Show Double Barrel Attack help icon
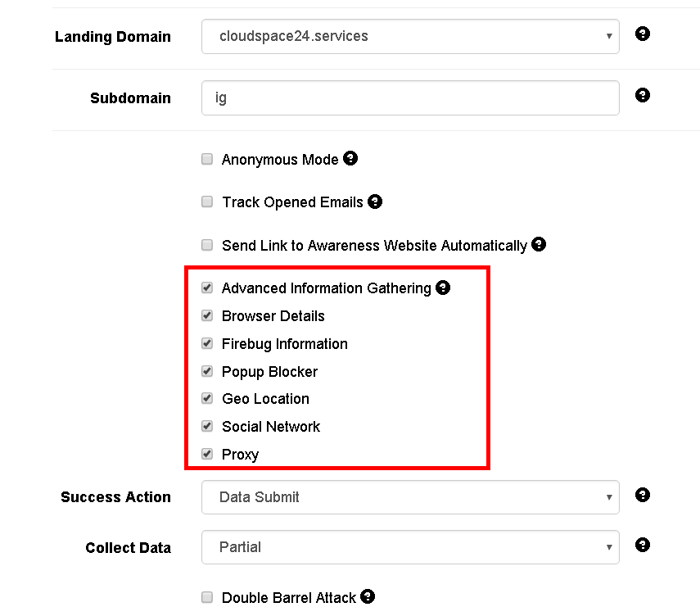The height and width of the screenshot is (616, 700). (x=368, y=597)
